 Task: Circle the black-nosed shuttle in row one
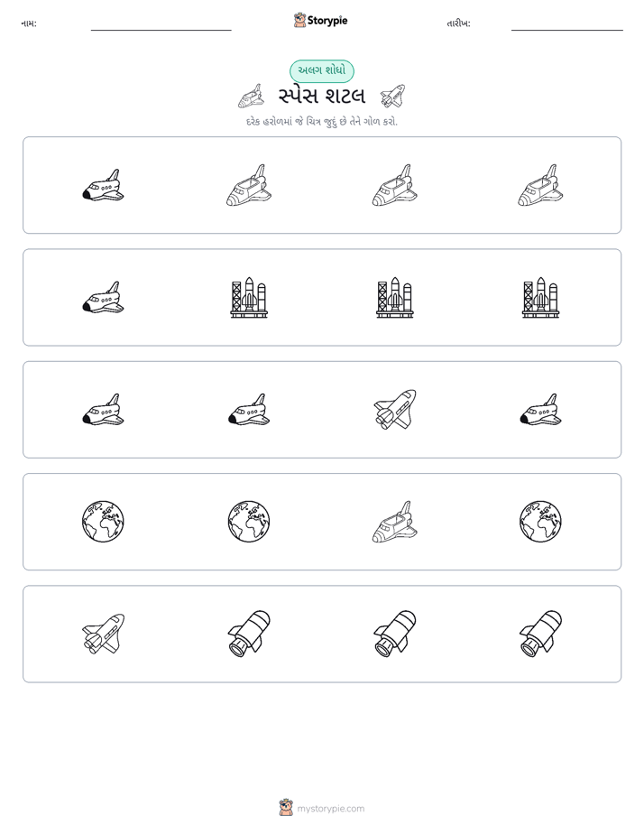103,185
